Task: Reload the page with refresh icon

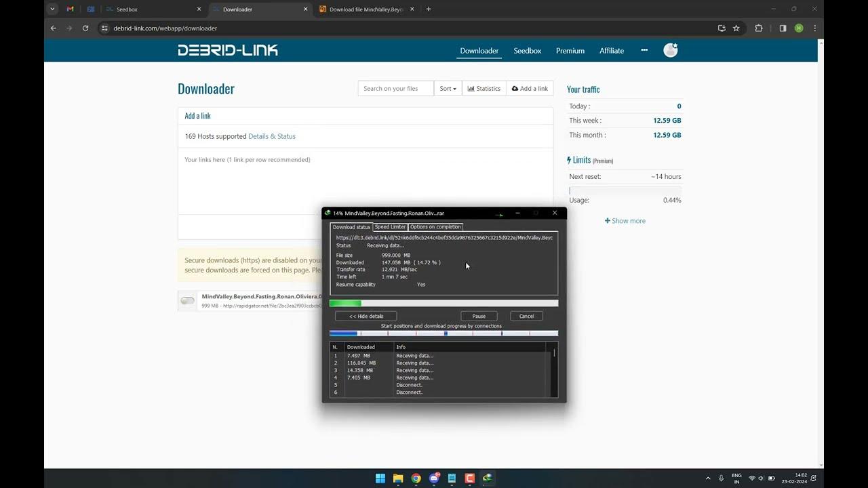Action: pyautogui.click(x=85, y=28)
